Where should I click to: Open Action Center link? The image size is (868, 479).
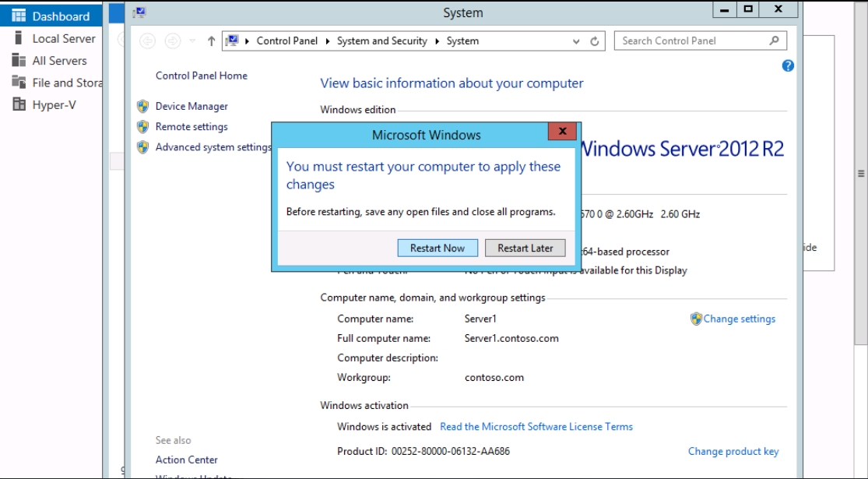point(187,460)
